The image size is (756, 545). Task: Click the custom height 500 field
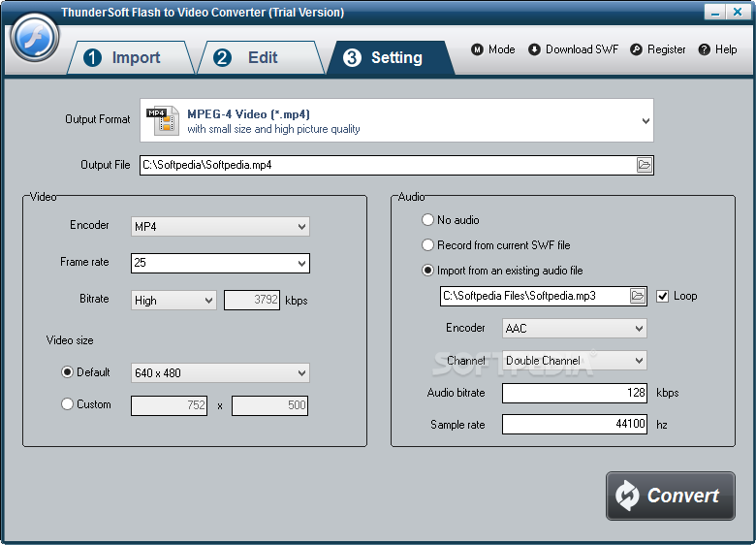269,405
